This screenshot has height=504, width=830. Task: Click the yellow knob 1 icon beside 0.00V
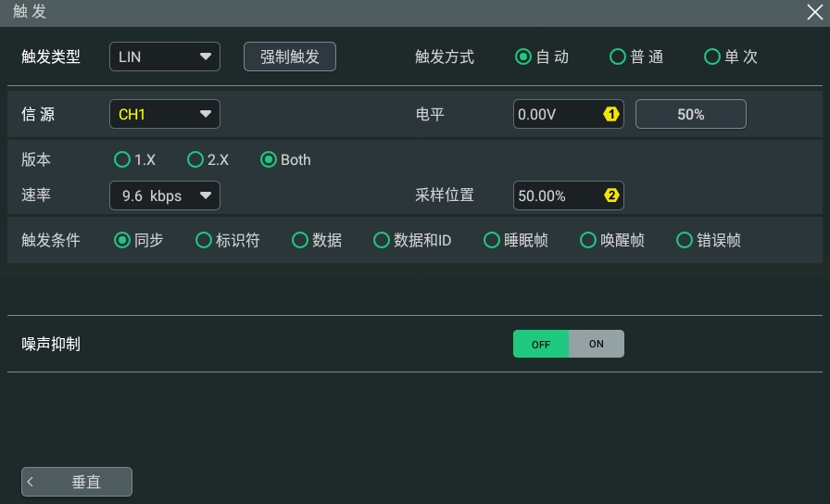point(610,114)
